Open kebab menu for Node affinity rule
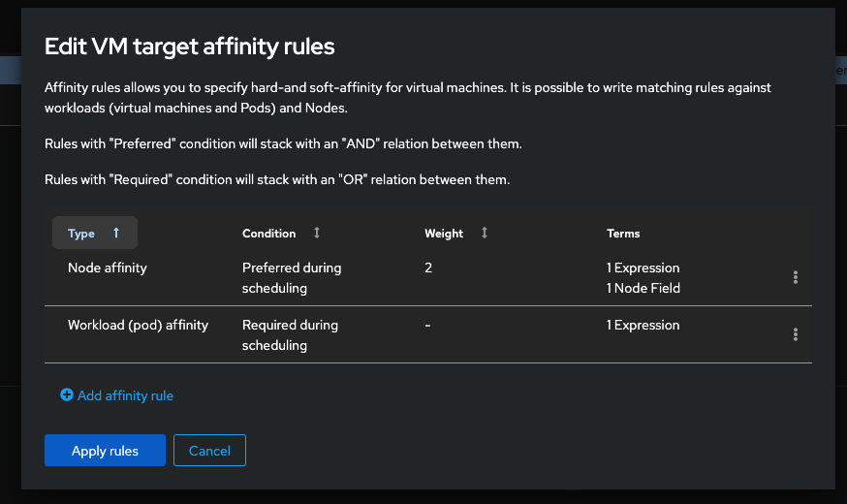 pyautogui.click(x=795, y=277)
